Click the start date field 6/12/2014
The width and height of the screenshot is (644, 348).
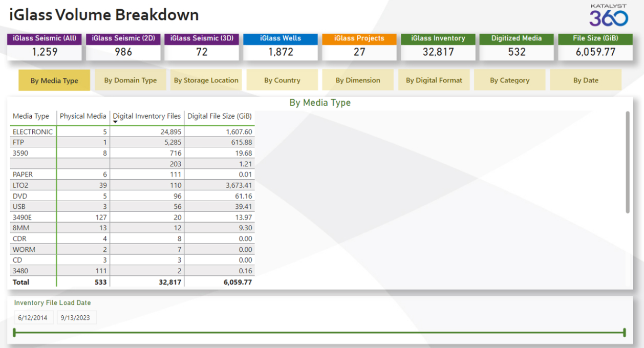(33, 318)
